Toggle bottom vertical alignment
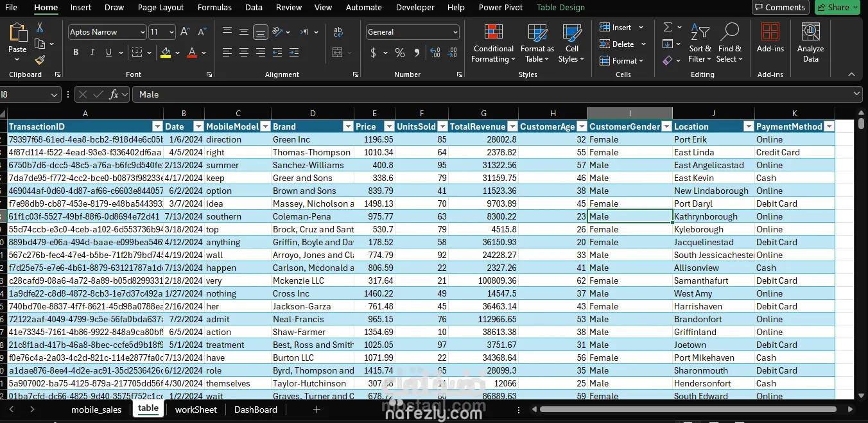The width and height of the screenshot is (868, 423). 260,31
